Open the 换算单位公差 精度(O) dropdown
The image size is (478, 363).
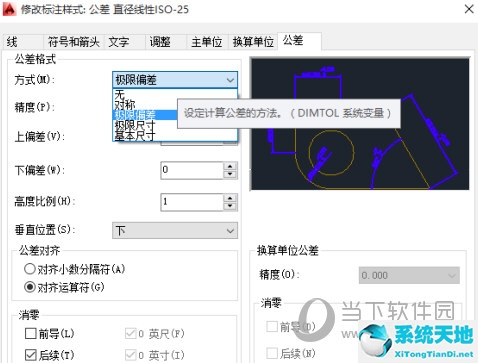(x=409, y=275)
